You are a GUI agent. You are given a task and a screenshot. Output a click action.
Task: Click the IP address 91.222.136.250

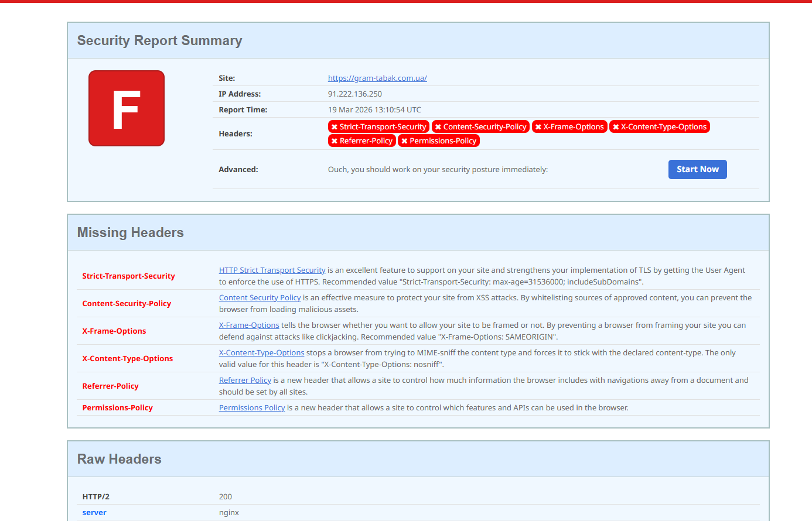[355, 94]
